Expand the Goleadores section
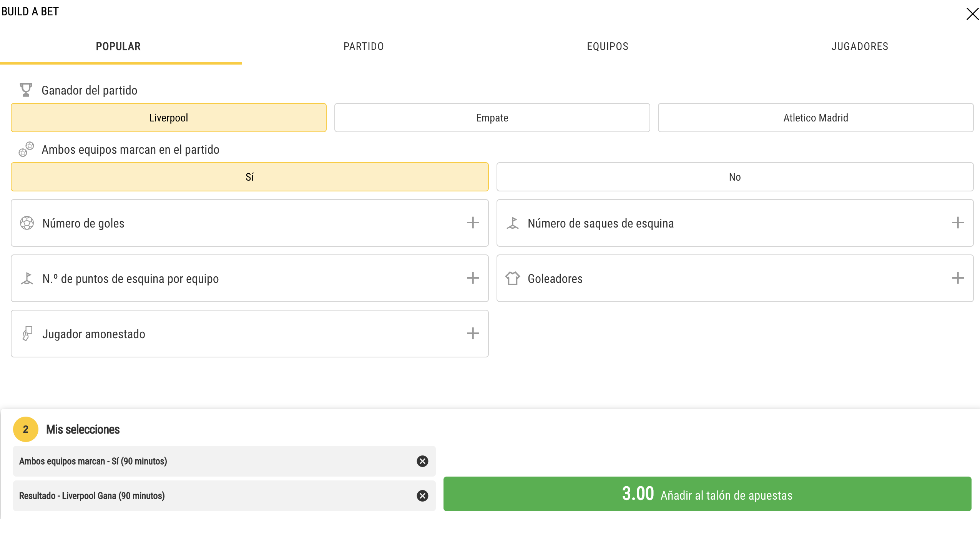This screenshot has height=535, width=980. [x=958, y=278]
